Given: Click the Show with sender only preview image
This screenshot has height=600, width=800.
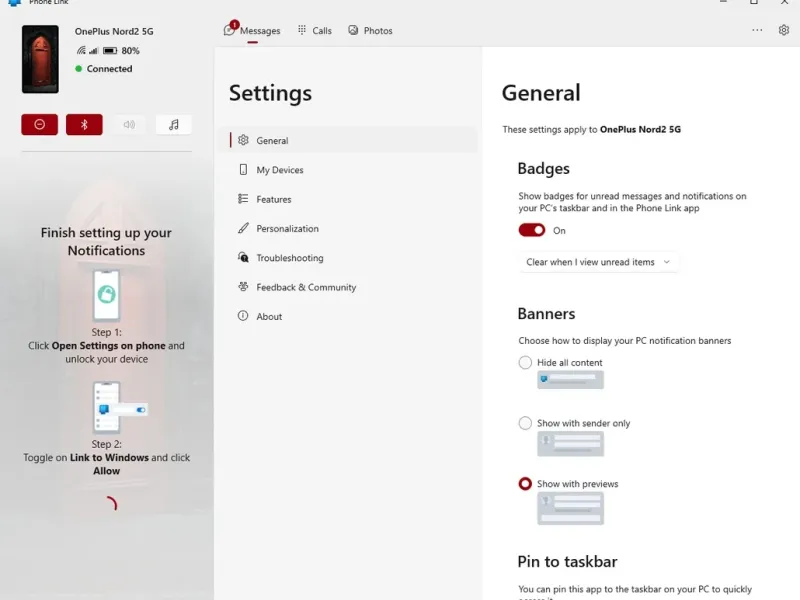Looking at the screenshot, I should (x=570, y=443).
